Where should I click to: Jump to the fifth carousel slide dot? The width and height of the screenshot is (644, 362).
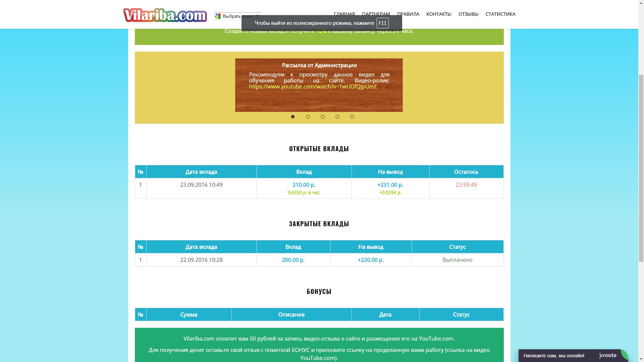[352, 117]
